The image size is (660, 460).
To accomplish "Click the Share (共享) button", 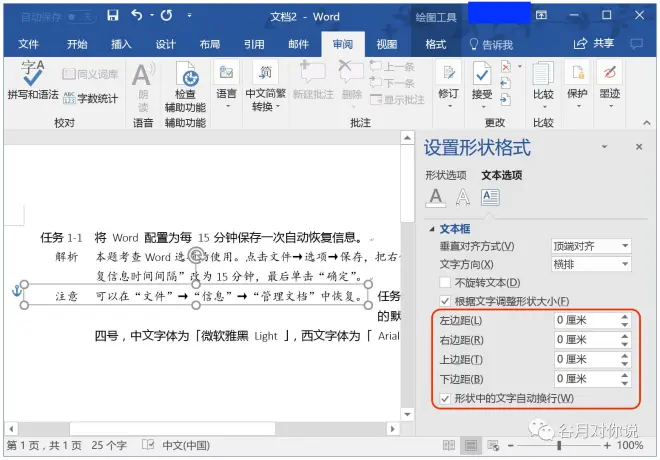I will tap(593, 43).
